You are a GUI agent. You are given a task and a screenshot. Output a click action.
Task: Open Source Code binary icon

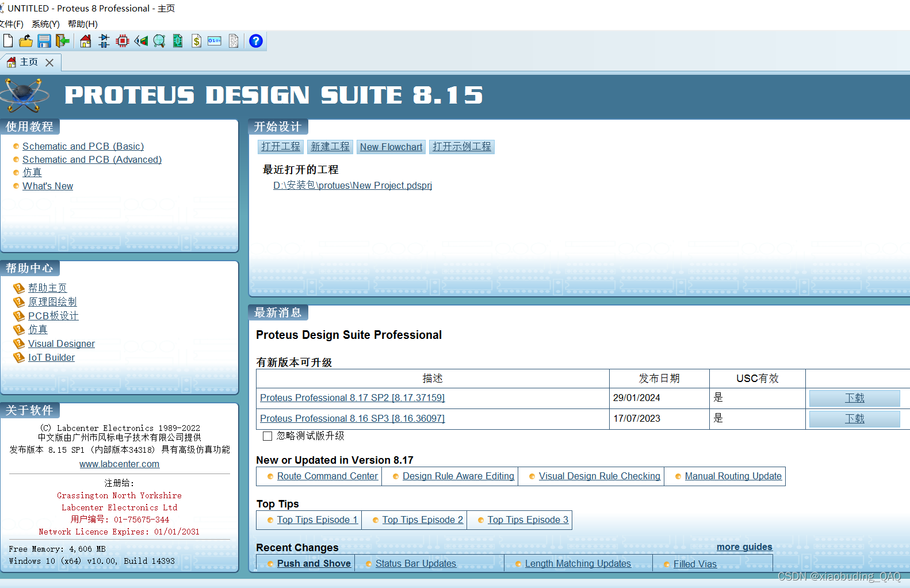pyautogui.click(x=215, y=41)
